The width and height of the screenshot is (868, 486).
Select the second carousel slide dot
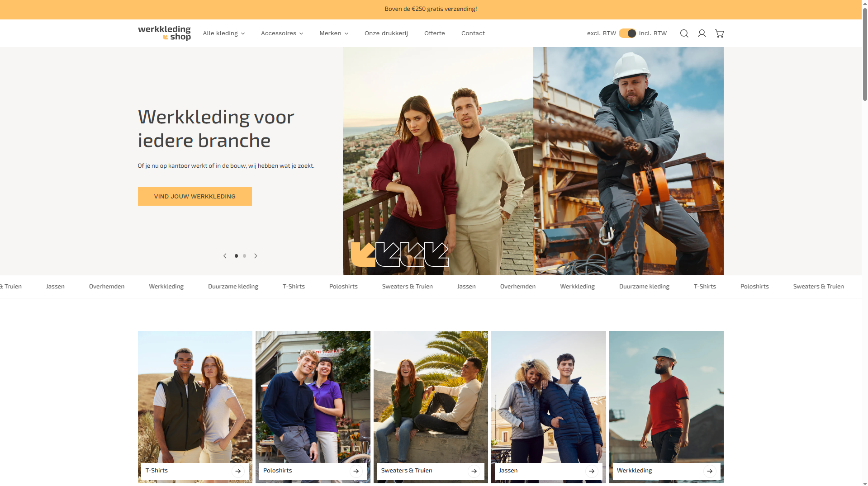pos(245,256)
